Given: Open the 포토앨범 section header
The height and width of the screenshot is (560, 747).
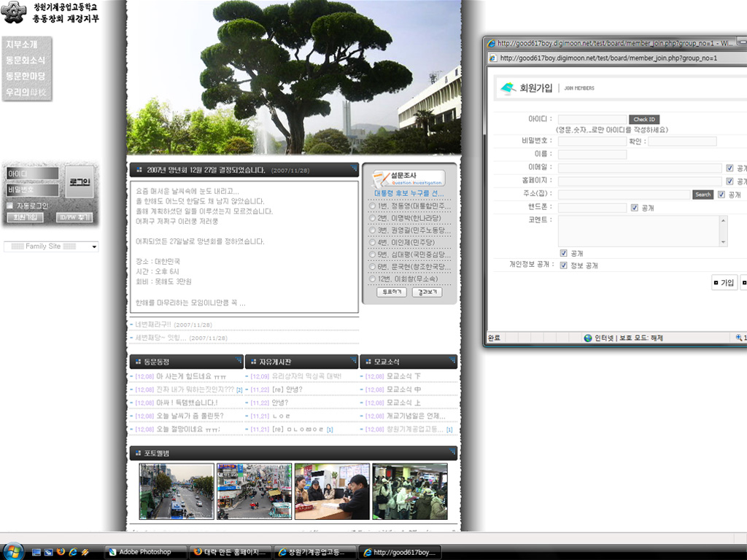Looking at the screenshot, I should [293, 453].
